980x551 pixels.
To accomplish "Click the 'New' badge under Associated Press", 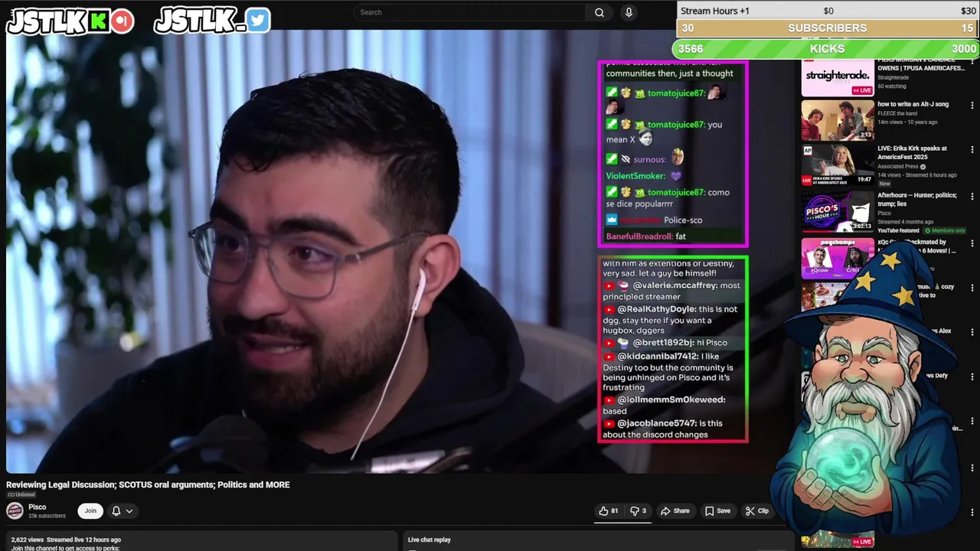I will point(884,184).
